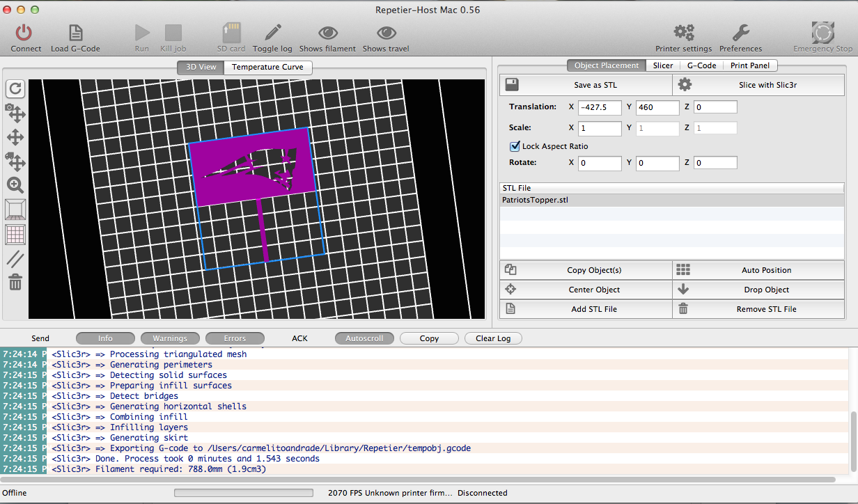Switch to the 3D View tab

(x=201, y=68)
